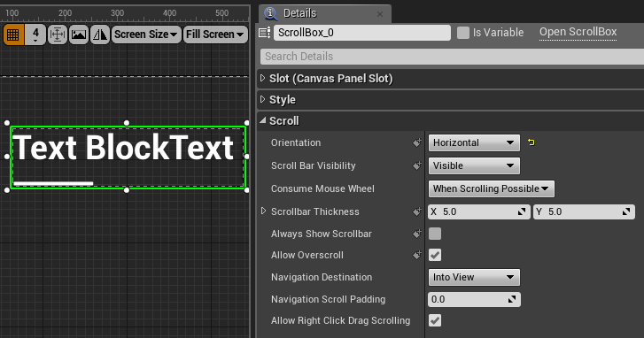Expand the Scrollbar Thickness property

point(263,211)
